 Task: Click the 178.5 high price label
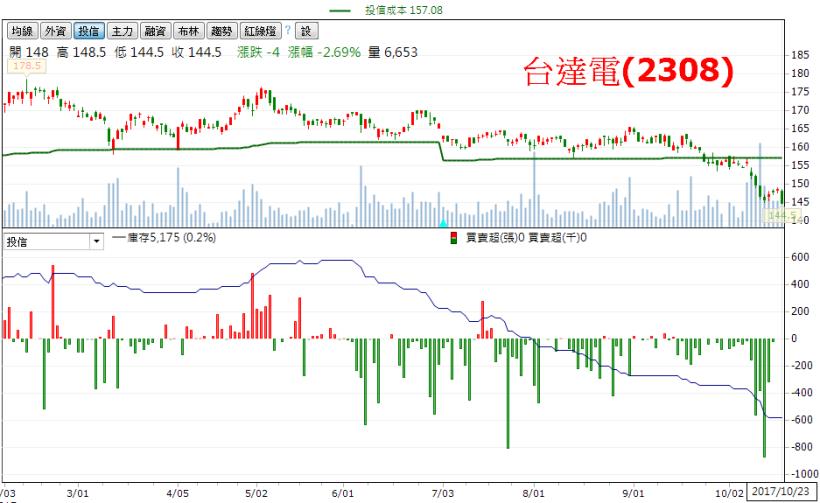(x=27, y=66)
